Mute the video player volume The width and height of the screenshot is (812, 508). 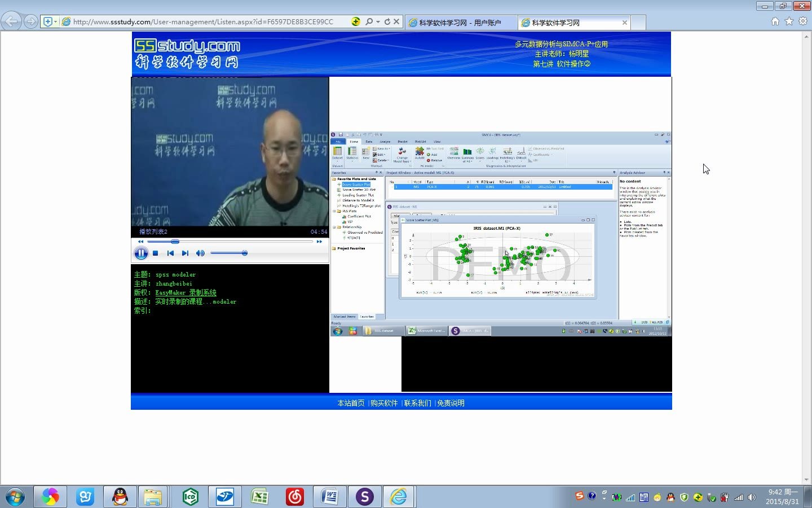(x=200, y=253)
